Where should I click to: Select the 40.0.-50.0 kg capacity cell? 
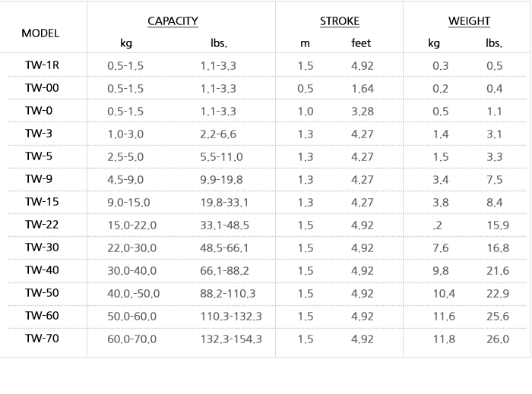[134, 294]
